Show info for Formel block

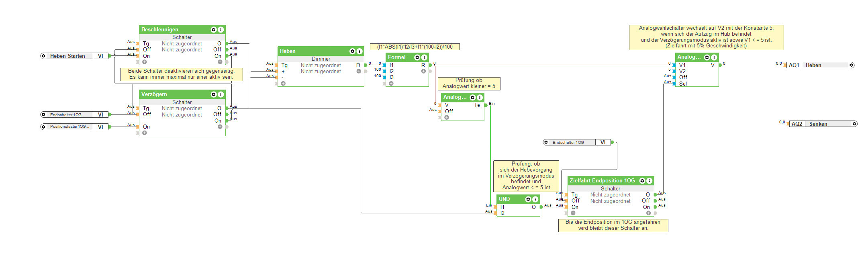click(424, 57)
